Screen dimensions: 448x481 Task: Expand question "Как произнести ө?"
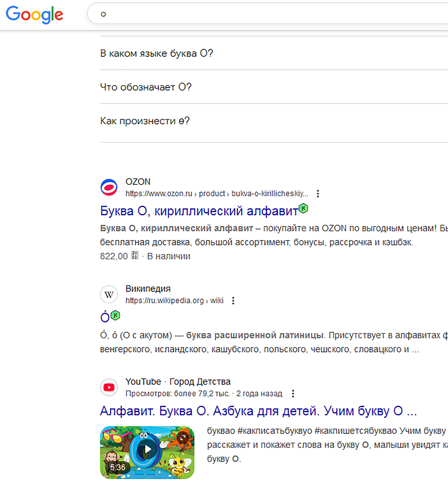tap(145, 121)
